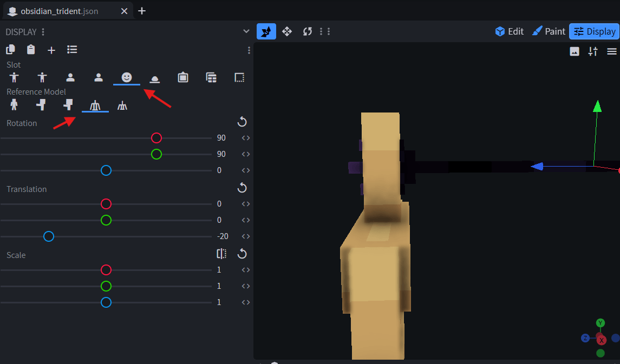The width and height of the screenshot is (620, 364).
Task: Choose zombie reference model
Action: tap(41, 104)
